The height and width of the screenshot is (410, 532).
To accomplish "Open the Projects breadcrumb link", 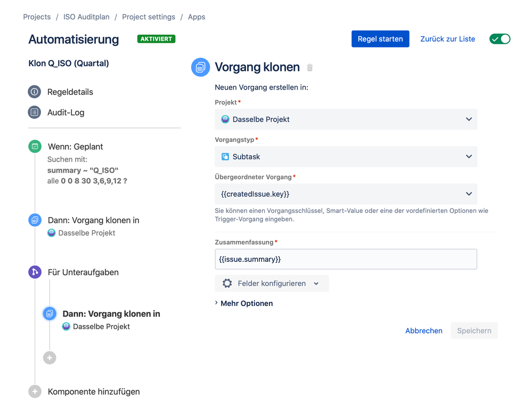I will (37, 17).
